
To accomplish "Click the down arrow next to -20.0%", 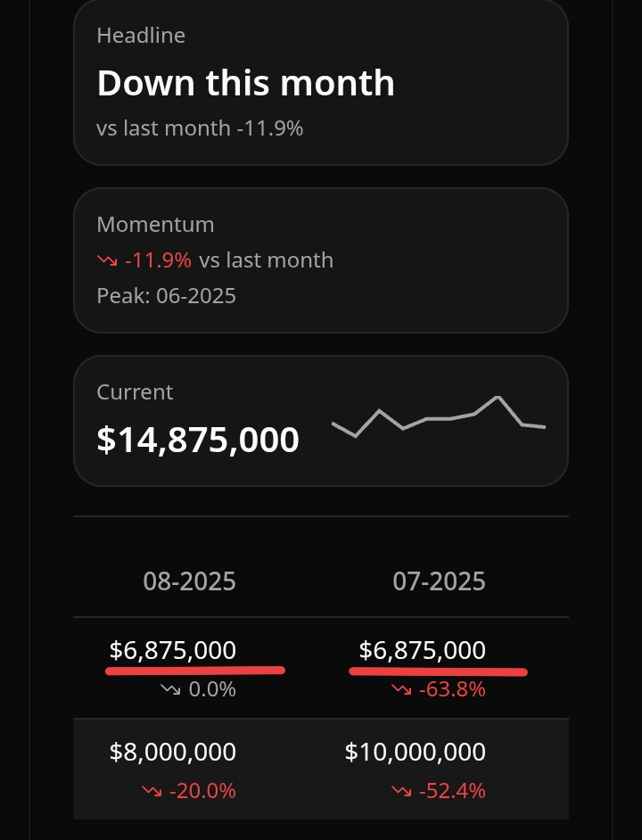I will point(152,791).
